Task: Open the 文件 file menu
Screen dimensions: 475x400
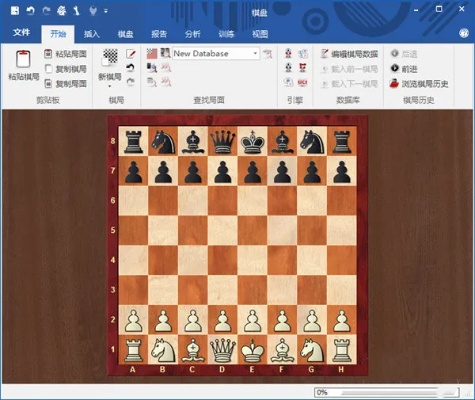Action: click(x=21, y=33)
